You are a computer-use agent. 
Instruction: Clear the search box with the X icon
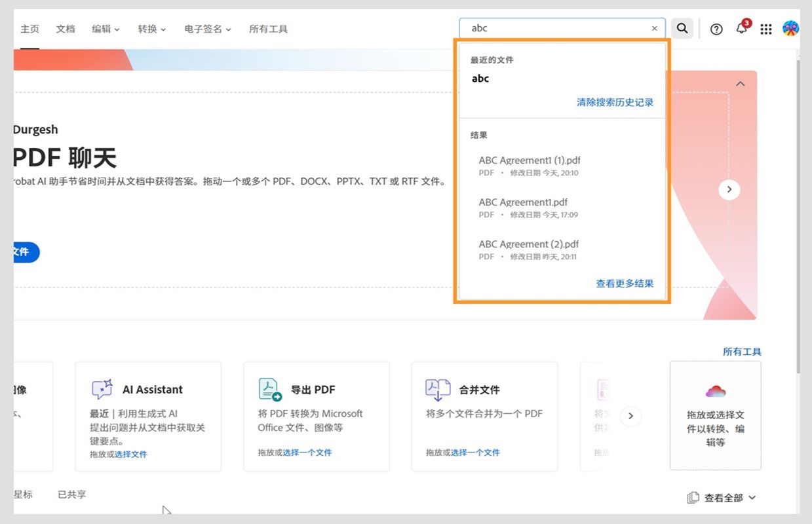(x=653, y=28)
